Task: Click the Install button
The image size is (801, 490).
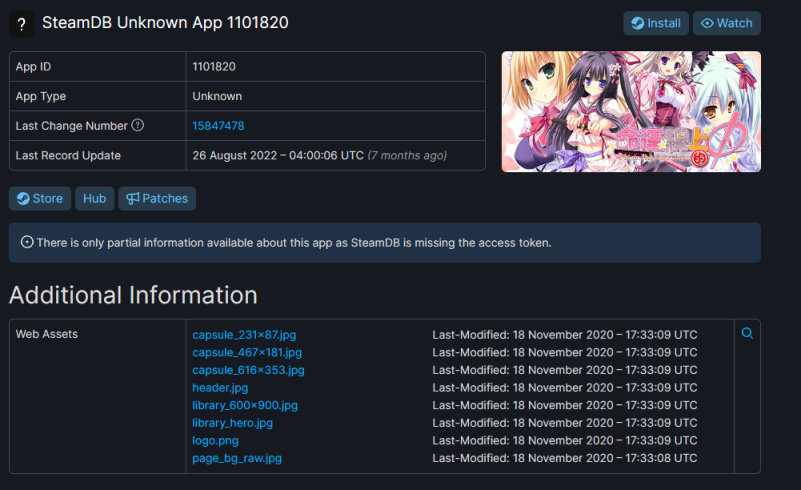Action: point(656,24)
